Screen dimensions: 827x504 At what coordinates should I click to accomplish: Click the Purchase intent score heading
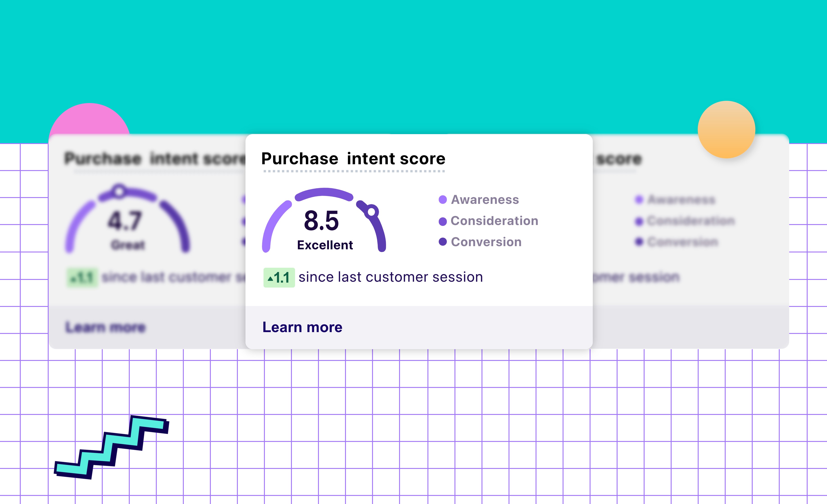click(x=353, y=159)
